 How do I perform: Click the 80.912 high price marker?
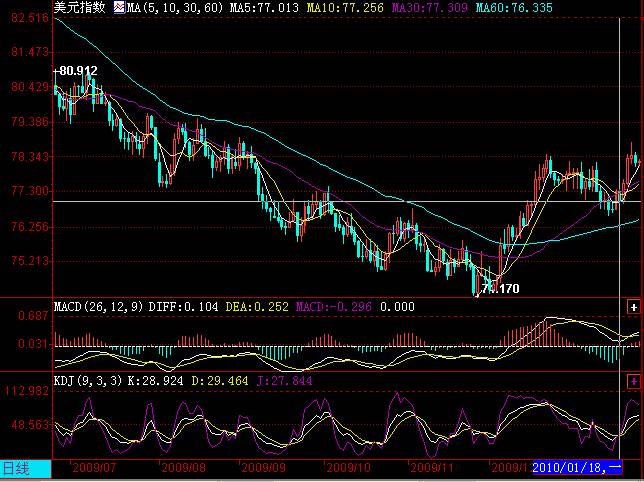point(78,71)
